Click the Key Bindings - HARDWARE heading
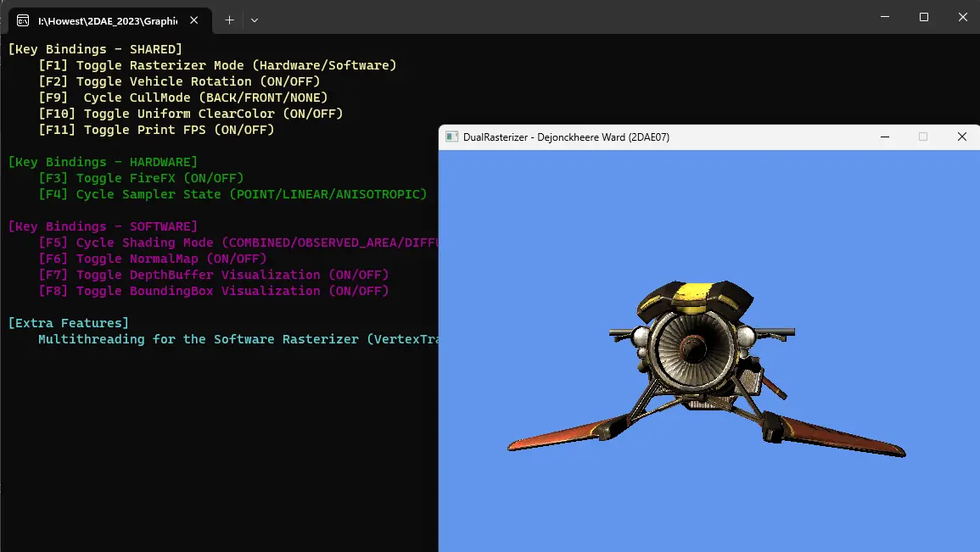The height and width of the screenshot is (552, 980). coord(102,162)
